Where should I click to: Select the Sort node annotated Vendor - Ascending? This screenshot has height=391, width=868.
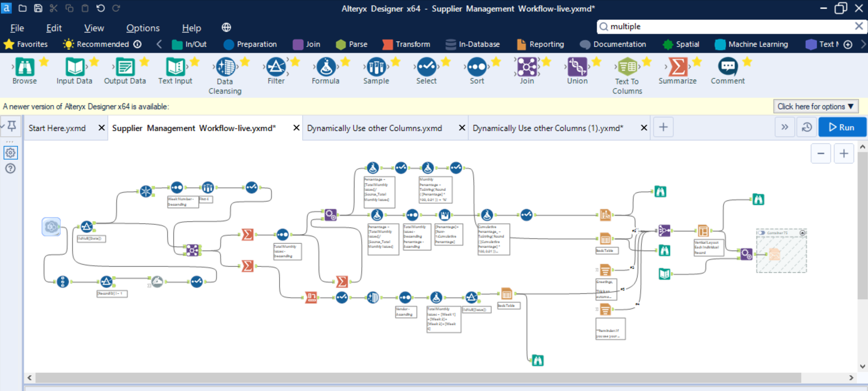405,297
